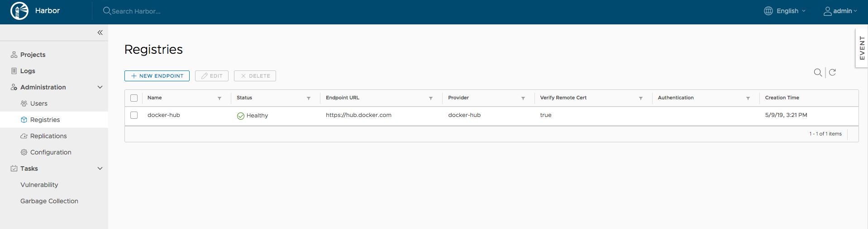Collapse the sidebar with the double-chevron icon
868x229 pixels.
point(100,33)
